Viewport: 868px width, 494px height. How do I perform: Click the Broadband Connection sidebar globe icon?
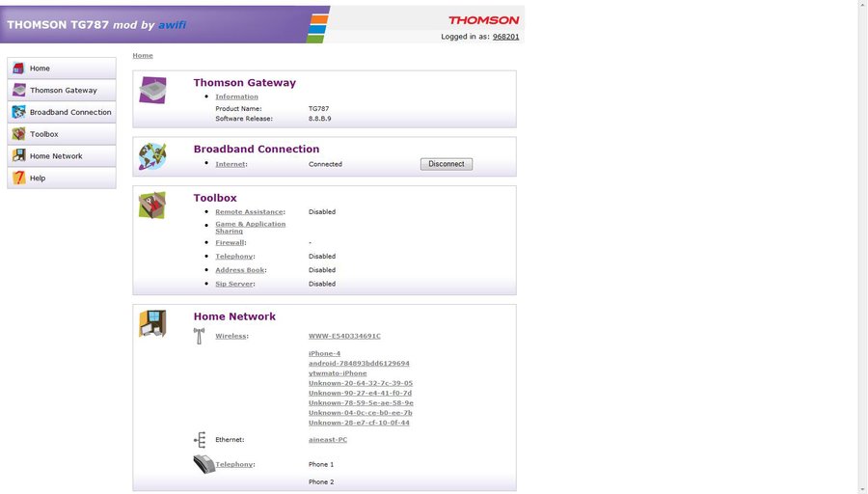click(19, 112)
